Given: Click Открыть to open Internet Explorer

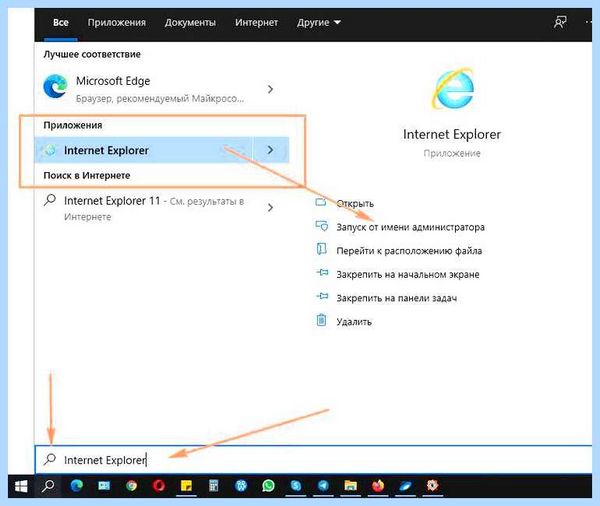Looking at the screenshot, I should [355, 203].
